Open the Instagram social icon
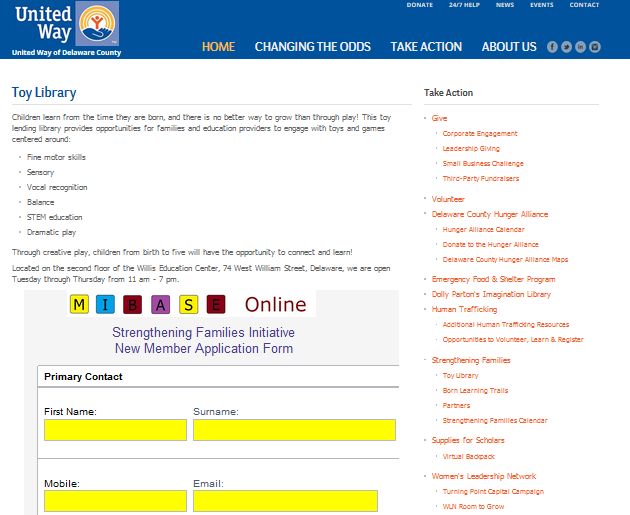Image resolution: width=630 pixels, height=515 pixels. point(595,47)
